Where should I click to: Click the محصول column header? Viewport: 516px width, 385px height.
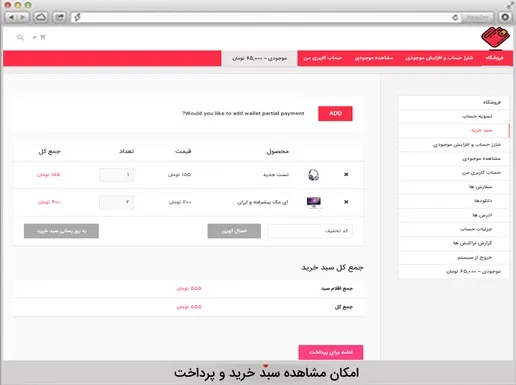pos(278,151)
